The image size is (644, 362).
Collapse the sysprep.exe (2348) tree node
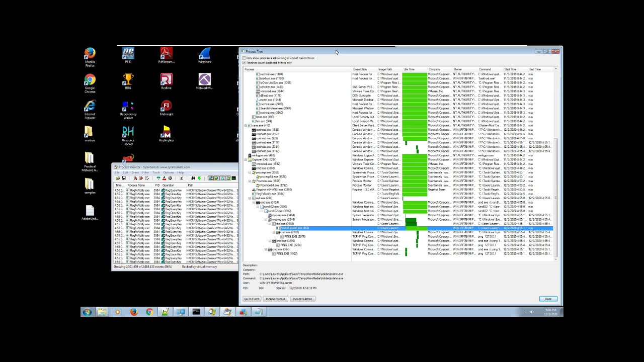pyautogui.click(x=266, y=220)
